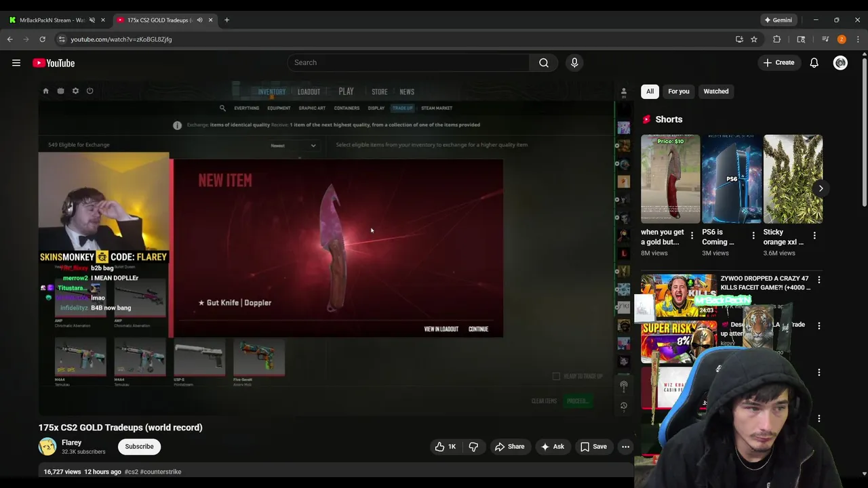Click STORE tab in game video

point(380,91)
